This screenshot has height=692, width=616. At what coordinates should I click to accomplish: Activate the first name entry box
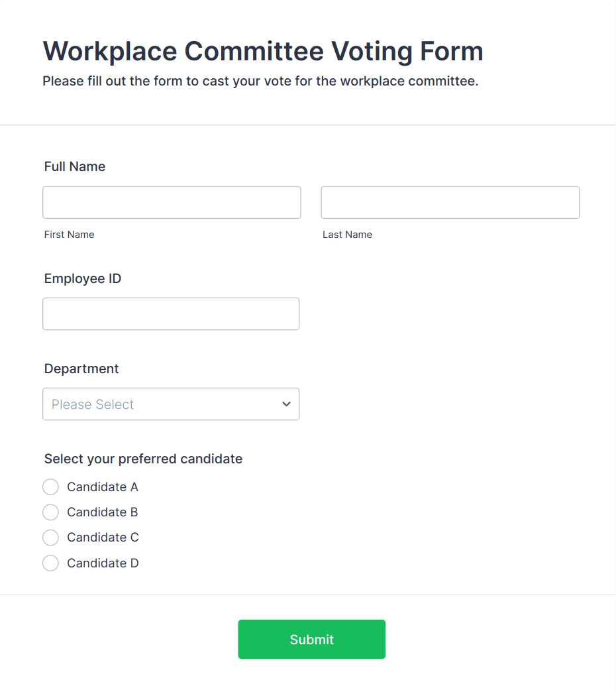point(172,202)
